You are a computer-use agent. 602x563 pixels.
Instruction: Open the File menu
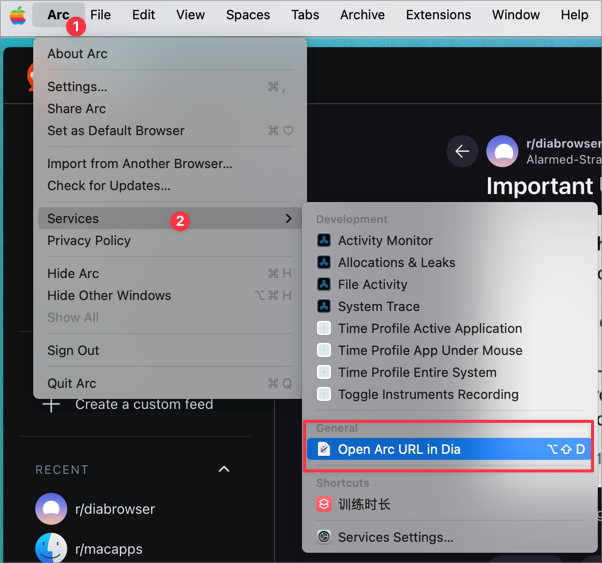(101, 15)
